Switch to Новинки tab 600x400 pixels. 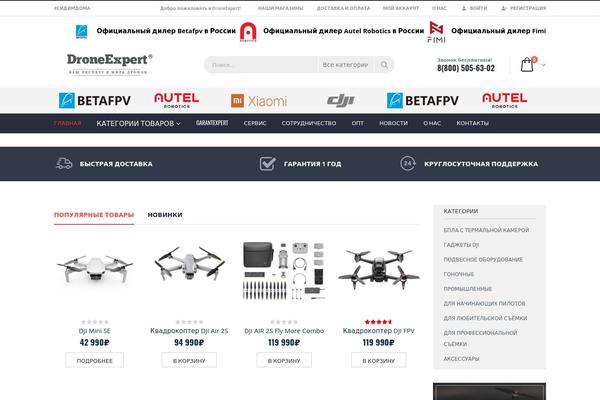pos(165,215)
